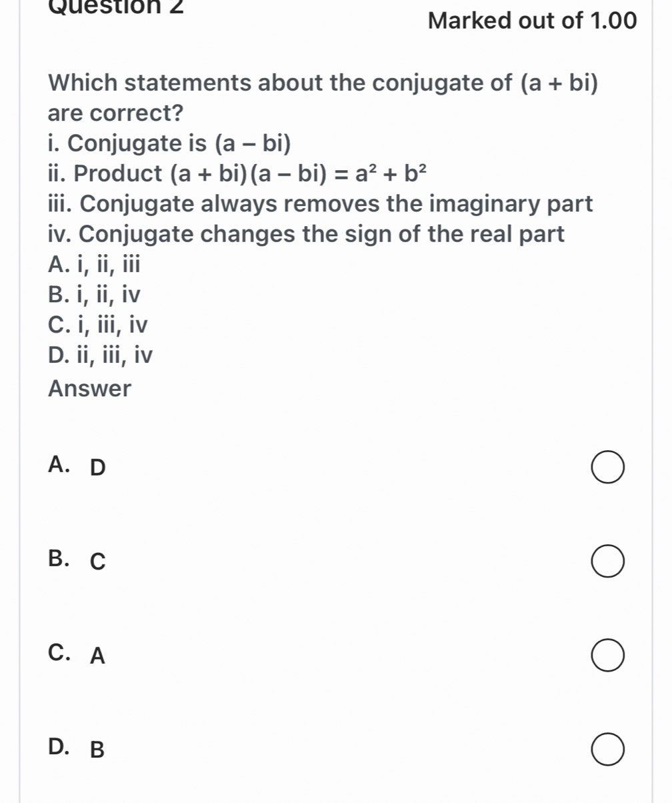Click statement i 'Conjugate is (a – bi)'
Image resolution: width=672 pixels, height=803 pixels.
pos(171,143)
